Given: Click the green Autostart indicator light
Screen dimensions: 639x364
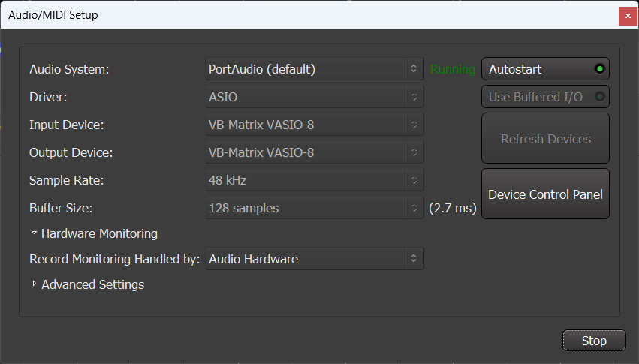Looking at the screenshot, I should (599, 69).
